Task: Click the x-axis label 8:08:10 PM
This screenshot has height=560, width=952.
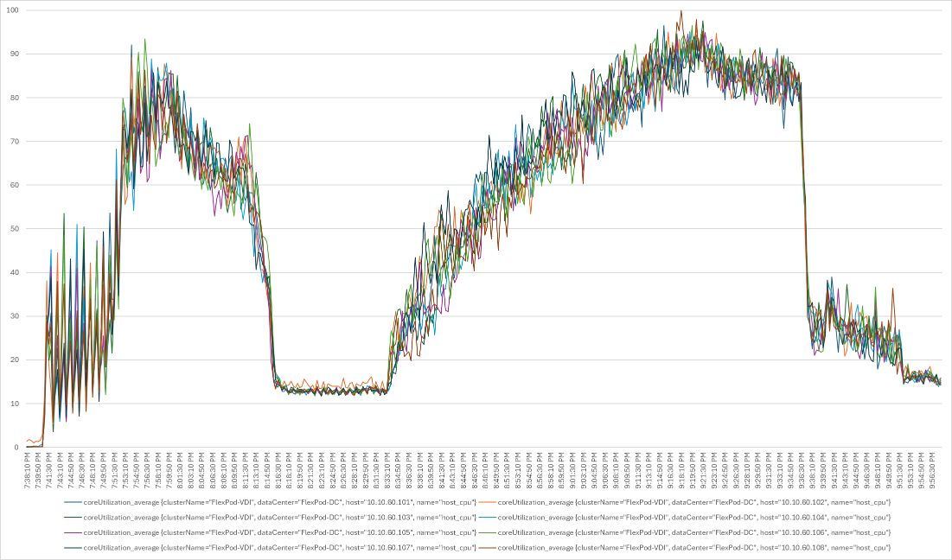Action: click(223, 468)
